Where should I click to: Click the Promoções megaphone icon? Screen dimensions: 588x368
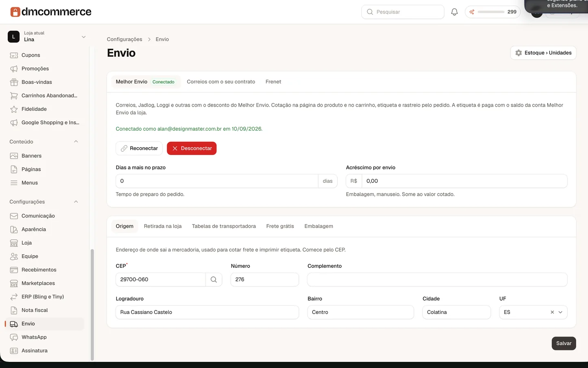click(14, 69)
